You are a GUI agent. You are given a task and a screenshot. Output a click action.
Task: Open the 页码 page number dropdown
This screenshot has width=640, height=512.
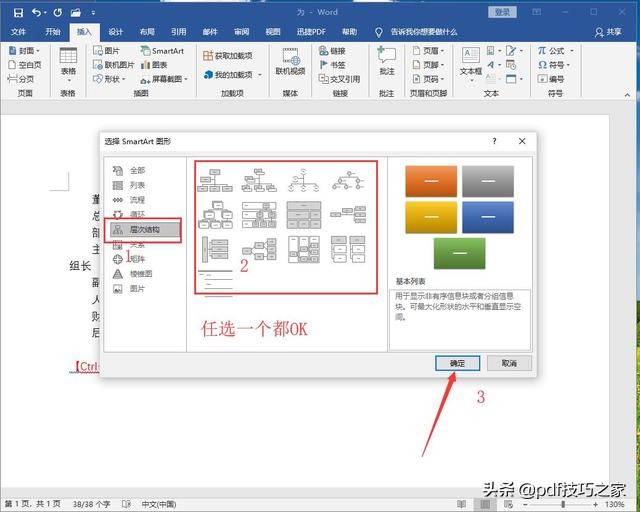pyautogui.click(x=428, y=79)
